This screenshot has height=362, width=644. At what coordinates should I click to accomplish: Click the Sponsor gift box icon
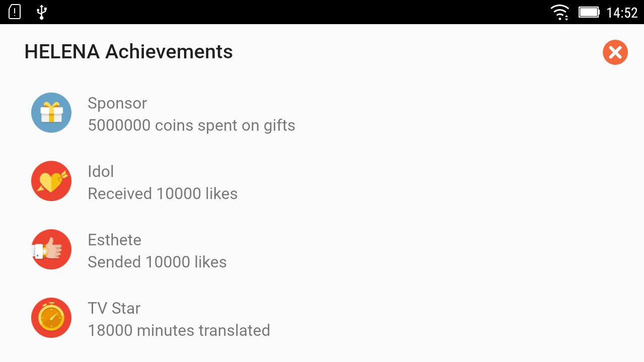(51, 113)
